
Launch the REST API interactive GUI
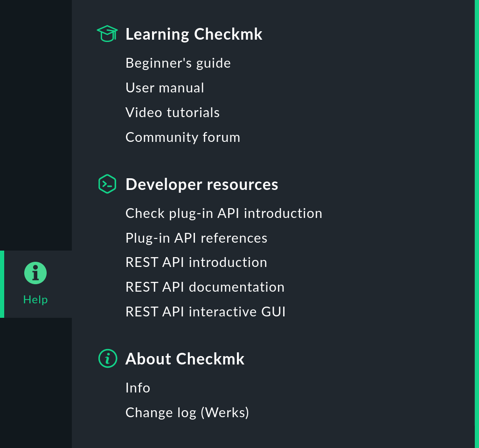point(205,312)
